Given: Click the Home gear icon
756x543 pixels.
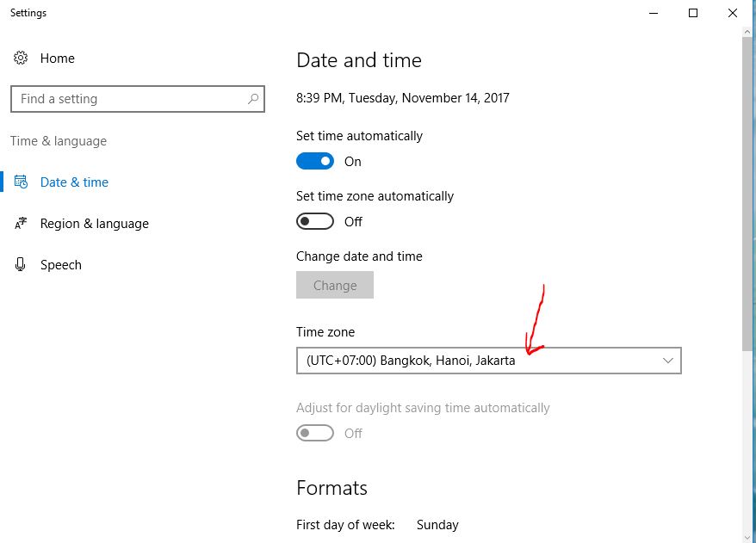Looking at the screenshot, I should tap(21, 59).
